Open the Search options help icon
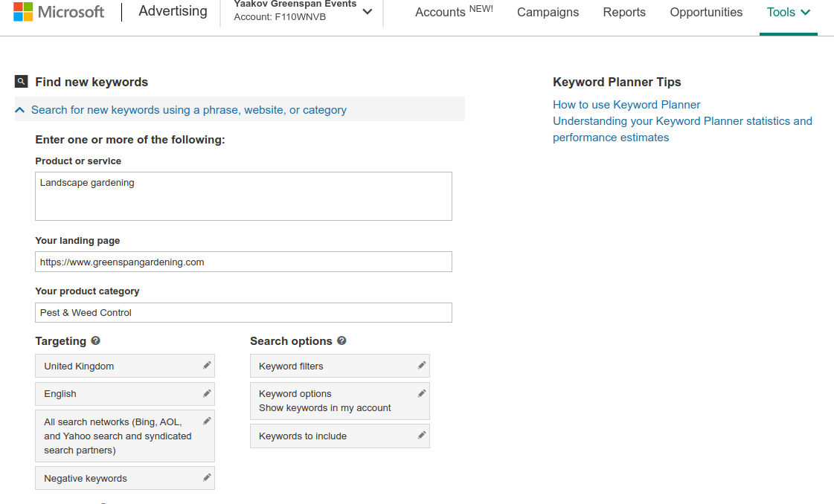This screenshot has width=834, height=504. pyautogui.click(x=341, y=340)
